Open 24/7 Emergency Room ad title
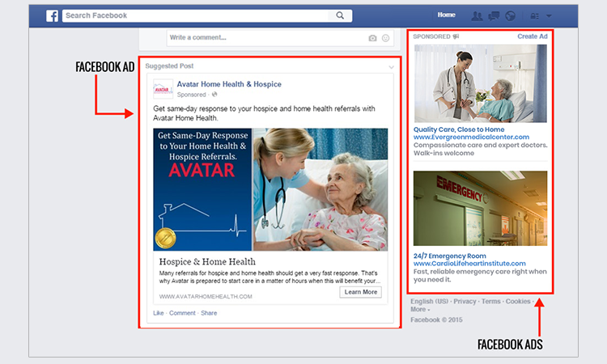Image resolution: width=607 pixels, height=364 pixels. [449, 256]
